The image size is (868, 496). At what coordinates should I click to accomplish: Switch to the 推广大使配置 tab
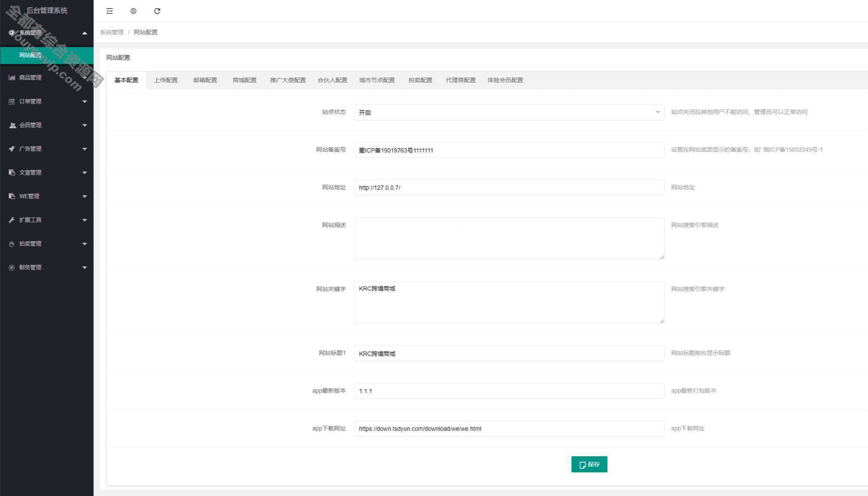(288, 80)
